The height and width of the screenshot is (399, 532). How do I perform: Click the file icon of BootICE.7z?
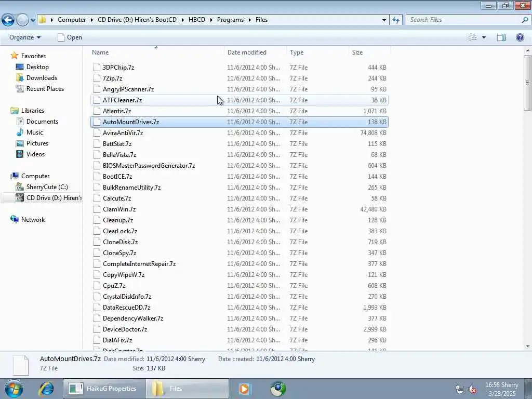97,177
